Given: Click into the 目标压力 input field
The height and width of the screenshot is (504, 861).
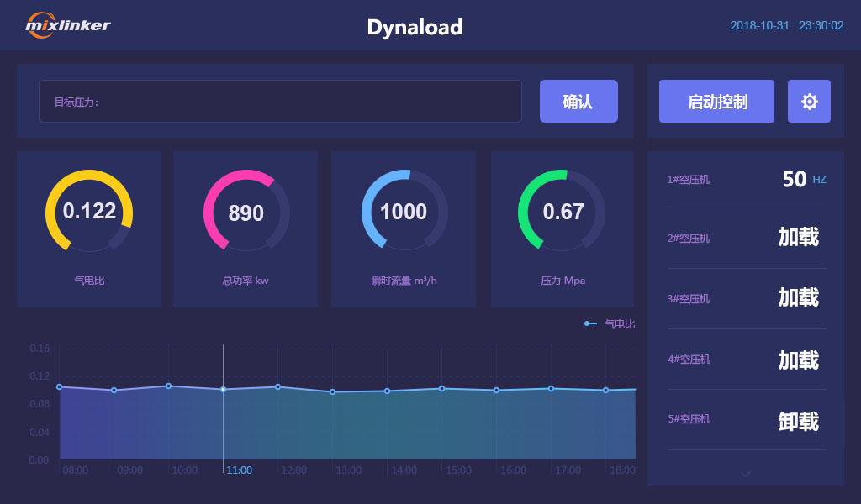Looking at the screenshot, I should coord(280,102).
